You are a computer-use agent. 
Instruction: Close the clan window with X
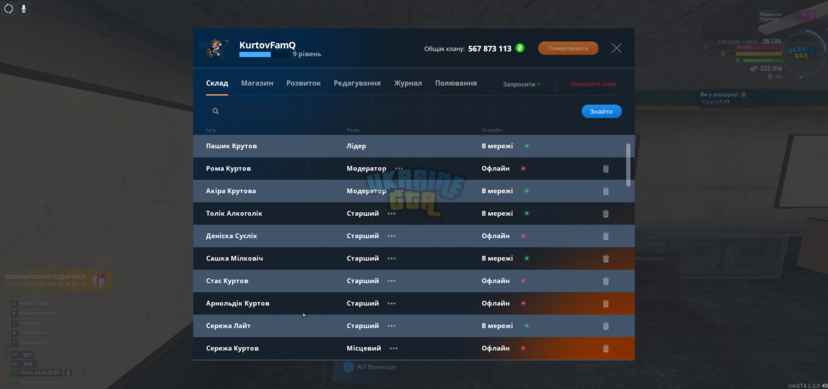click(616, 48)
